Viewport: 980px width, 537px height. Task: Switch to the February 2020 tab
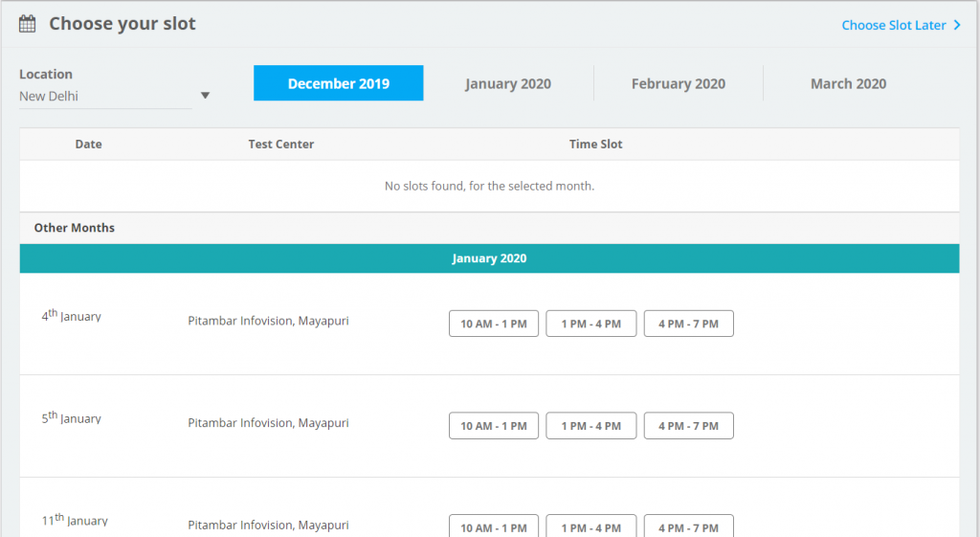coord(679,83)
